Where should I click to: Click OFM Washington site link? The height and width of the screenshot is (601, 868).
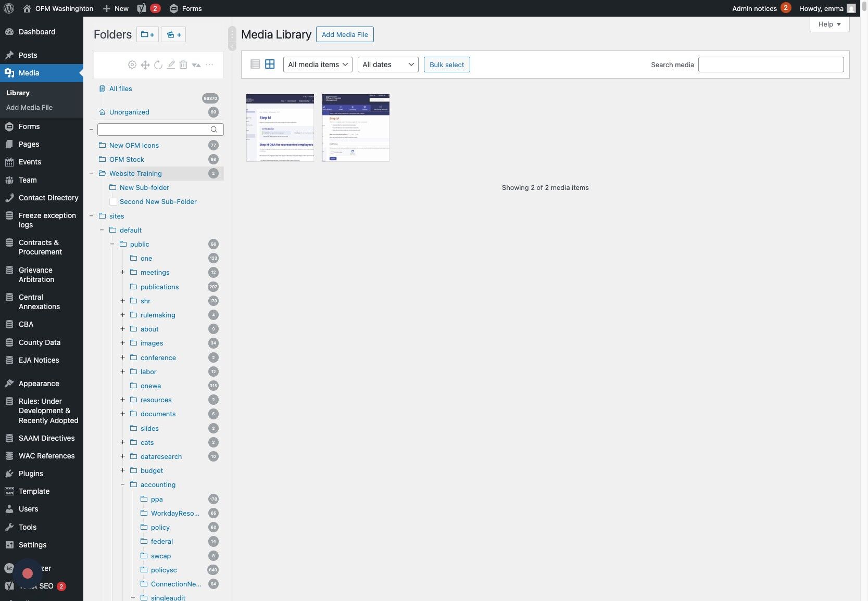point(58,8)
